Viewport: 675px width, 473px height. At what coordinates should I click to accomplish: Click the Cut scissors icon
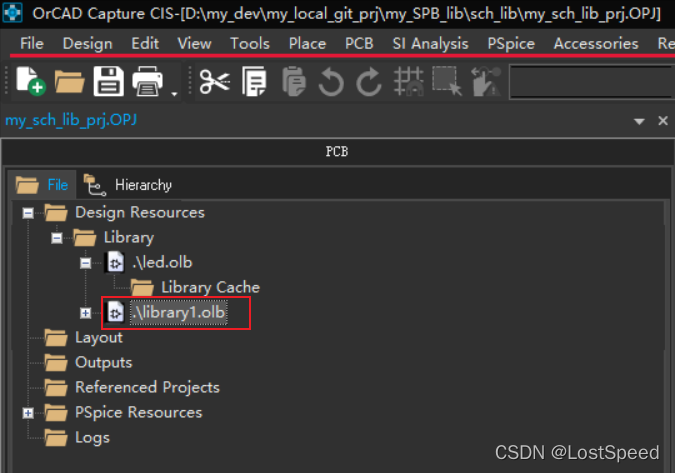tap(214, 82)
